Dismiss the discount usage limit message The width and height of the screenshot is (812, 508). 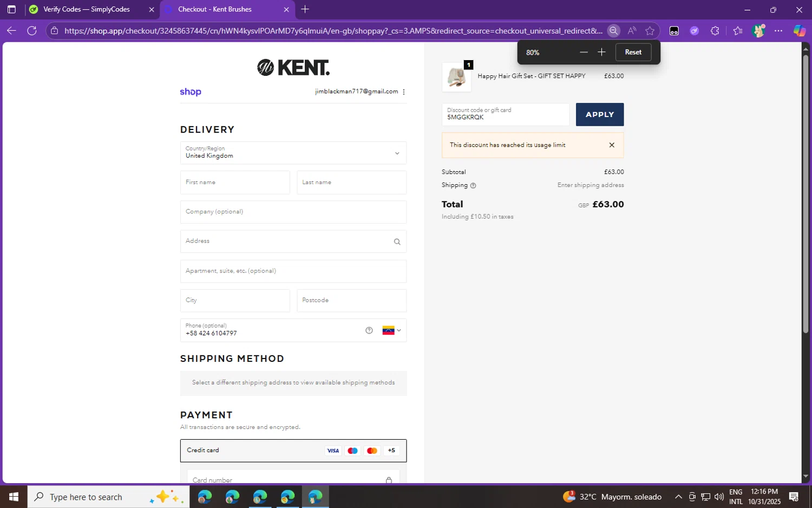612,145
